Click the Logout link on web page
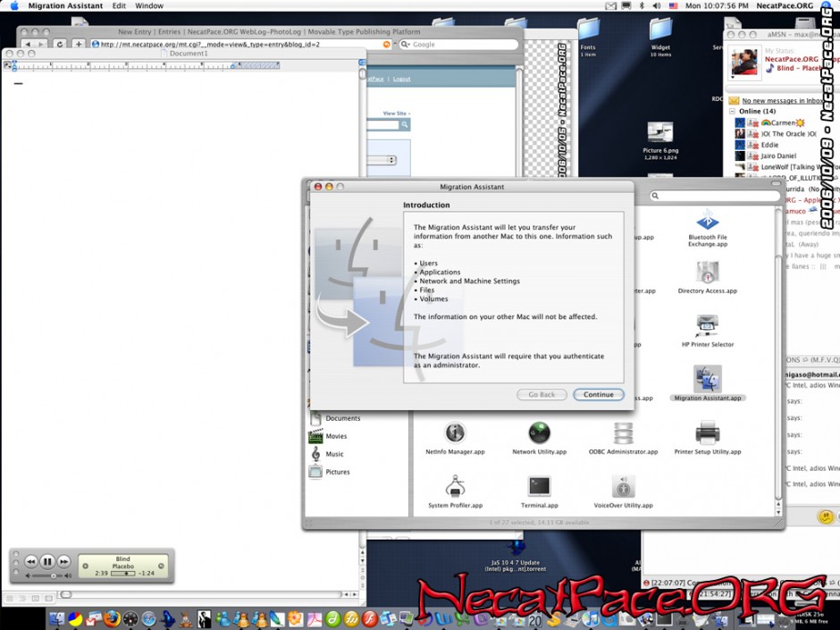This screenshot has height=630, width=840. pos(401,79)
